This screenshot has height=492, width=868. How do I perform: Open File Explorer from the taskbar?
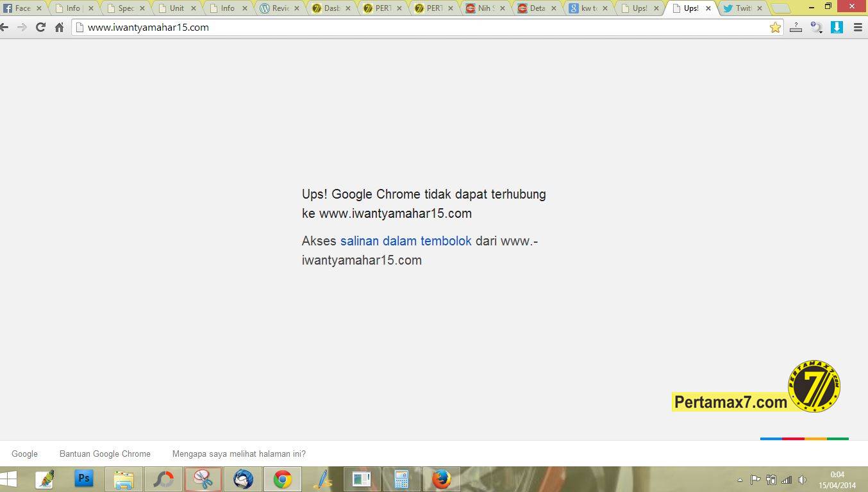click(124, 479)
